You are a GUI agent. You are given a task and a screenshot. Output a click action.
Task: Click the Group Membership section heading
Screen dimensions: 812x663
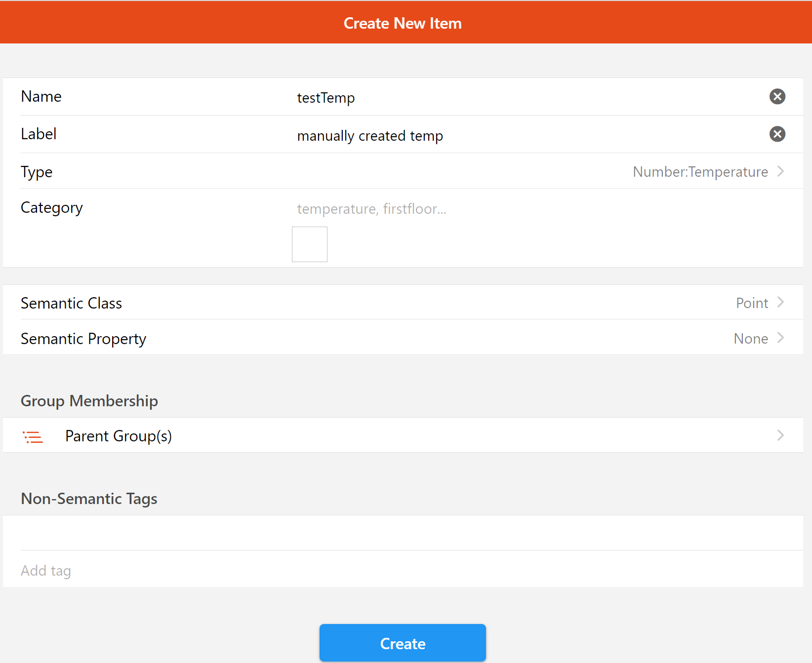(x=89, y=401)
